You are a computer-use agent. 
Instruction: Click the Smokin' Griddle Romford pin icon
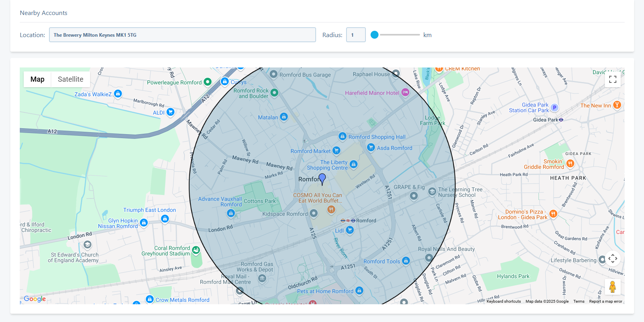point(570,163)
